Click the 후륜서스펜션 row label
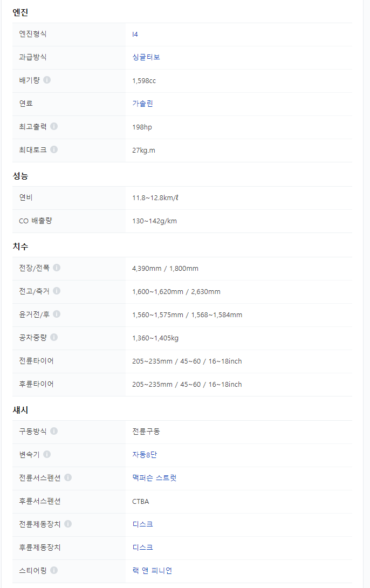The height and width of the screenshot is (588, 370). click(40, 501)
